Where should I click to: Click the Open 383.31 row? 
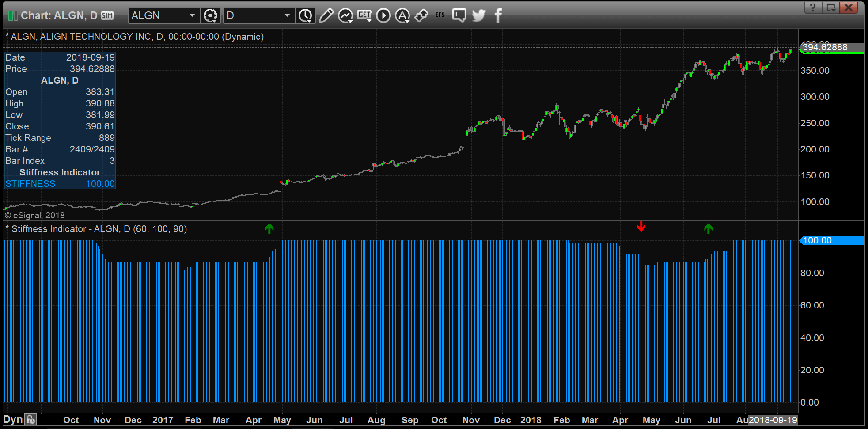point(60,92)
